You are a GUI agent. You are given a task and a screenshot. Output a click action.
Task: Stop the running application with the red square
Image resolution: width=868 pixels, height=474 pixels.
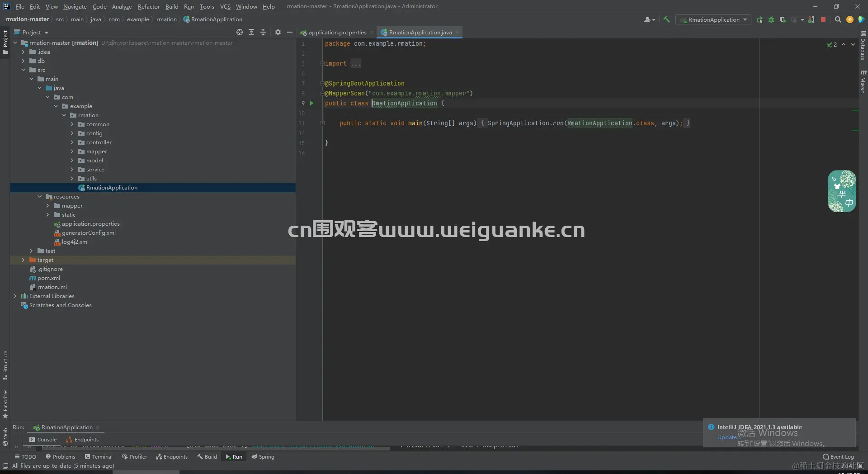click(823, 19)
